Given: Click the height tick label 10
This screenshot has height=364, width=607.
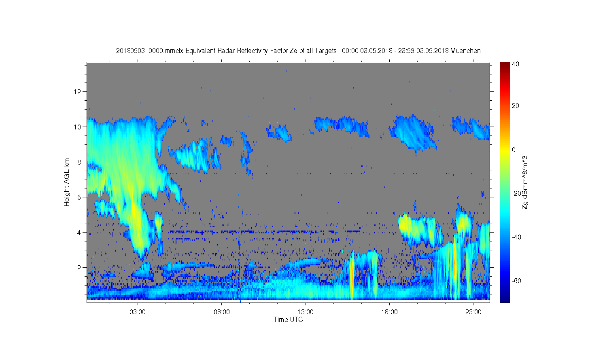Looking at the screenshot, I should (x=78, y=127).
